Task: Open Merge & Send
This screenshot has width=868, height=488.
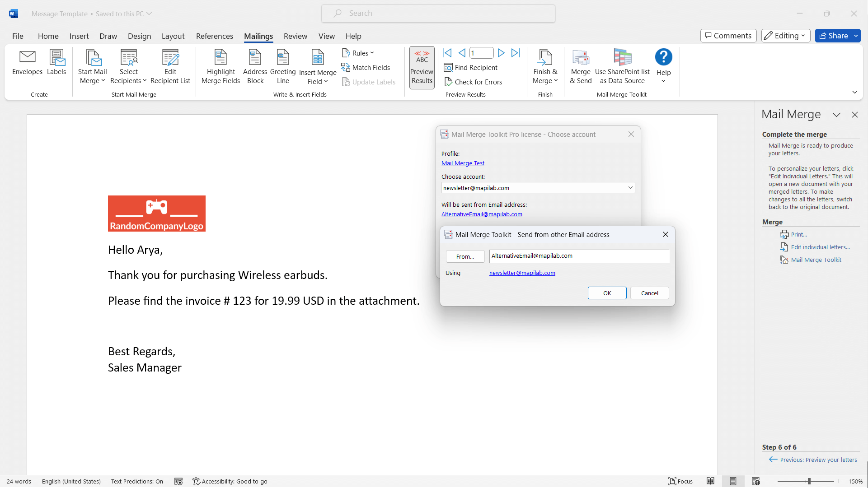Action: pos(581,65)
